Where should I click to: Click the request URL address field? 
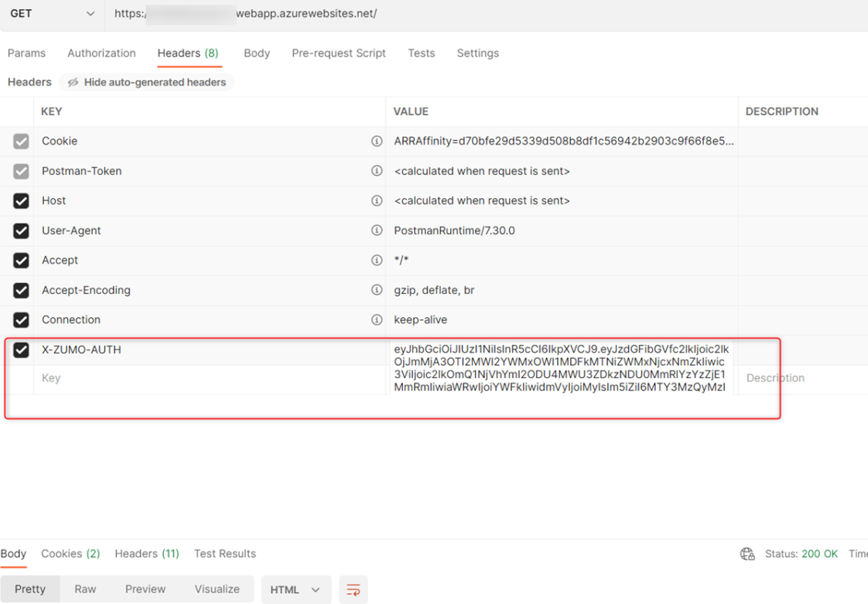[x=464, y=14]
